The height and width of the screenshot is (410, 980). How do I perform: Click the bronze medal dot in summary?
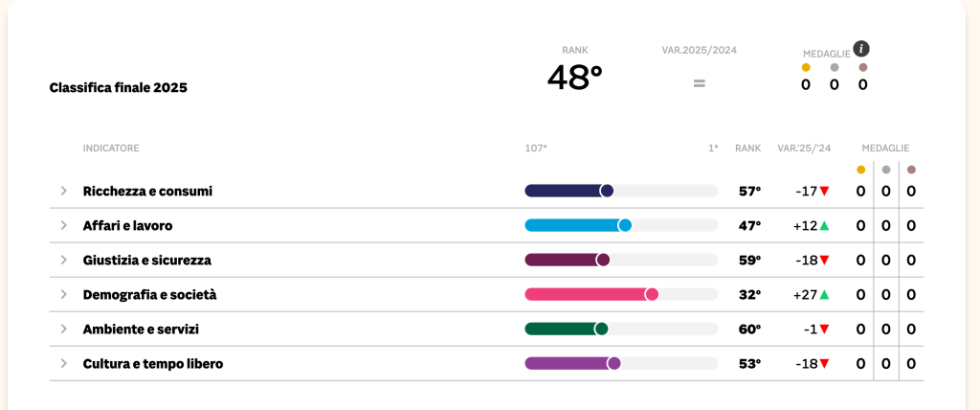(x=863, y=67)
